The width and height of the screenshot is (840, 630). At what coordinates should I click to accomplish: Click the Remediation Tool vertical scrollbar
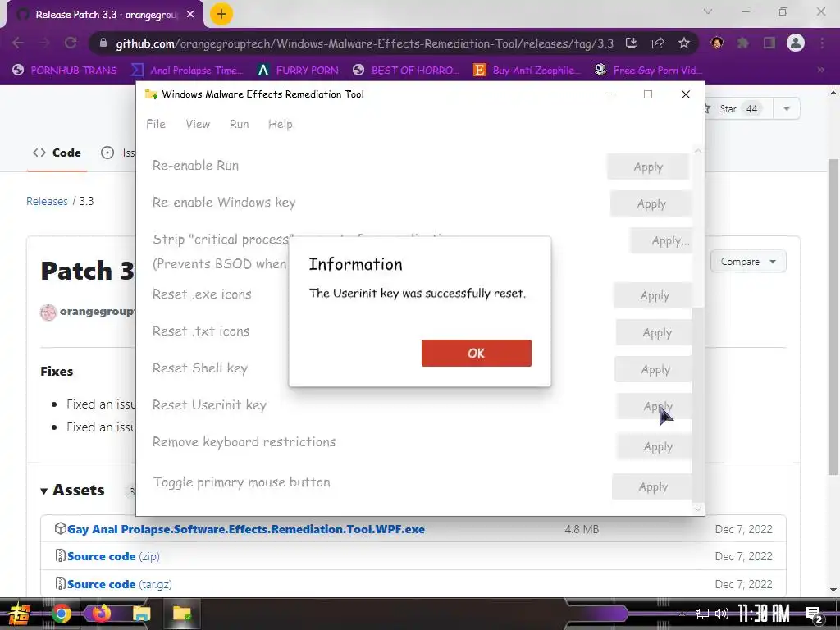tap(697, 404)
